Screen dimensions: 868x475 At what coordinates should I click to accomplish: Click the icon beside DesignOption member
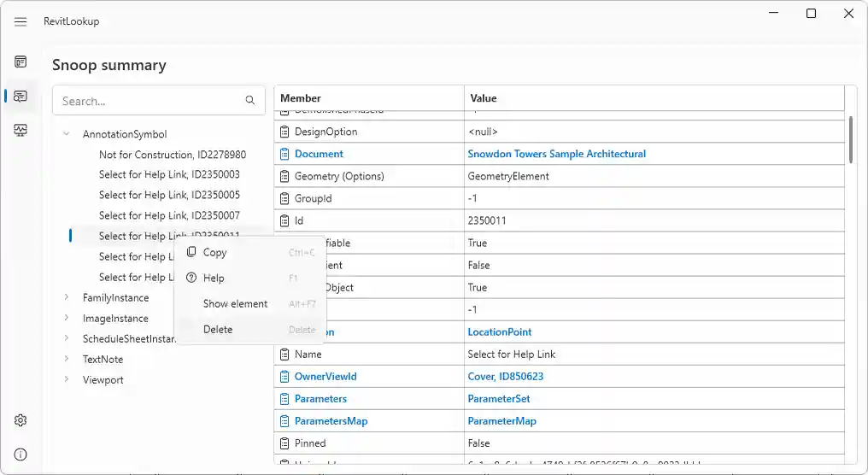285,132
